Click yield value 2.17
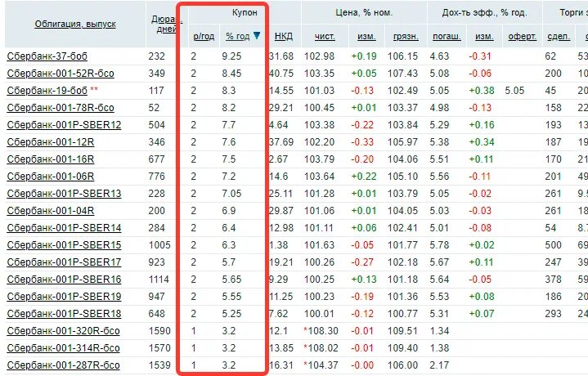 439,365
